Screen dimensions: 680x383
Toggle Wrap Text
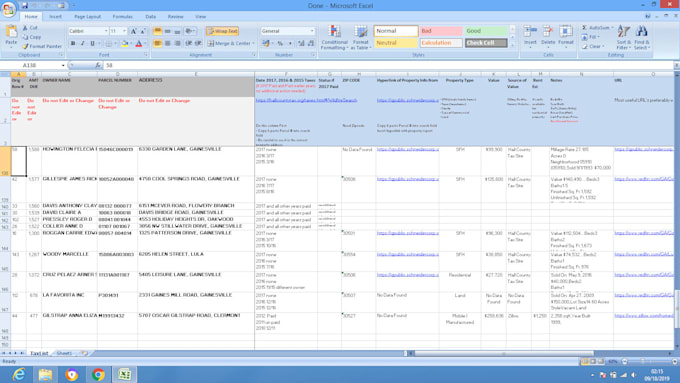(x=222, y=31)
